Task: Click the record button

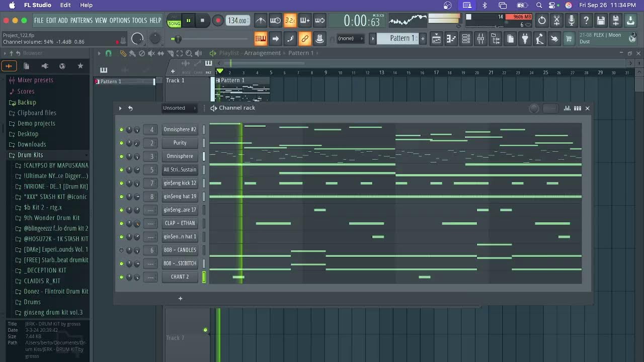Action: click(218, 21)
